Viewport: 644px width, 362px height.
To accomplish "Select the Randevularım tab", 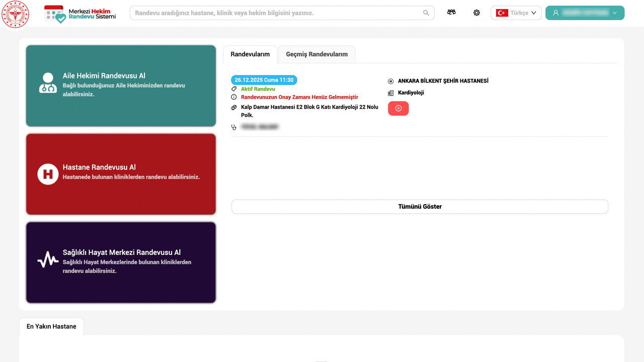I will coord(250,54).
